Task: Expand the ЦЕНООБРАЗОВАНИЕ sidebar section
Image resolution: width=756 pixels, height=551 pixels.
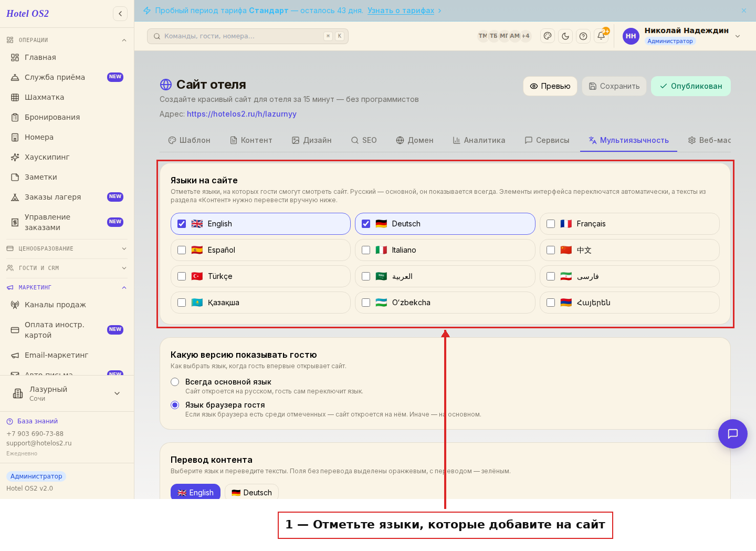Action: [67, 248]
